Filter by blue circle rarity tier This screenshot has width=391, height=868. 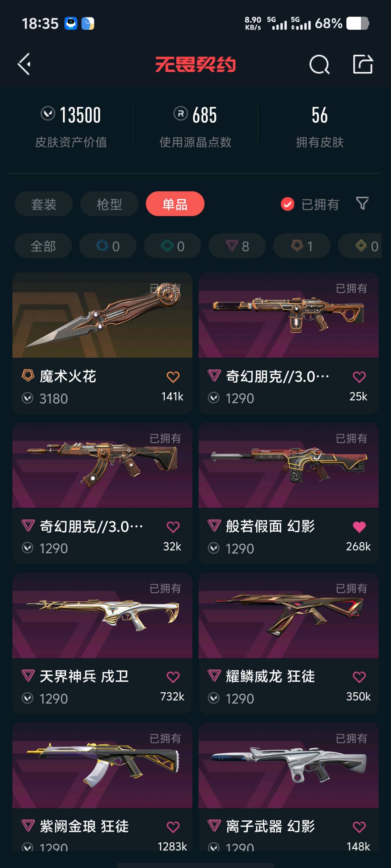(108, 246)
